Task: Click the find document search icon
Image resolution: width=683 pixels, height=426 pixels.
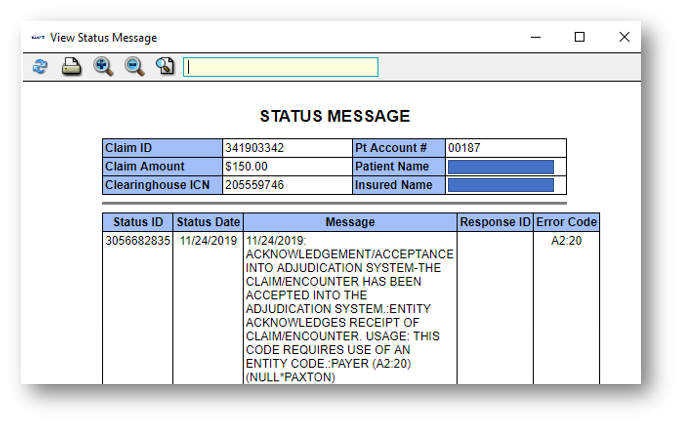Action: (x=165, y=67)
